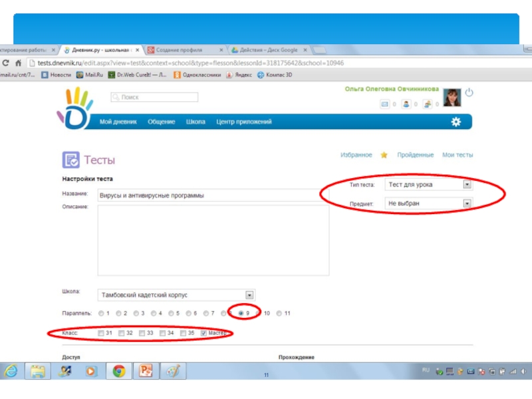Open the Общение menu

(161, 122)
